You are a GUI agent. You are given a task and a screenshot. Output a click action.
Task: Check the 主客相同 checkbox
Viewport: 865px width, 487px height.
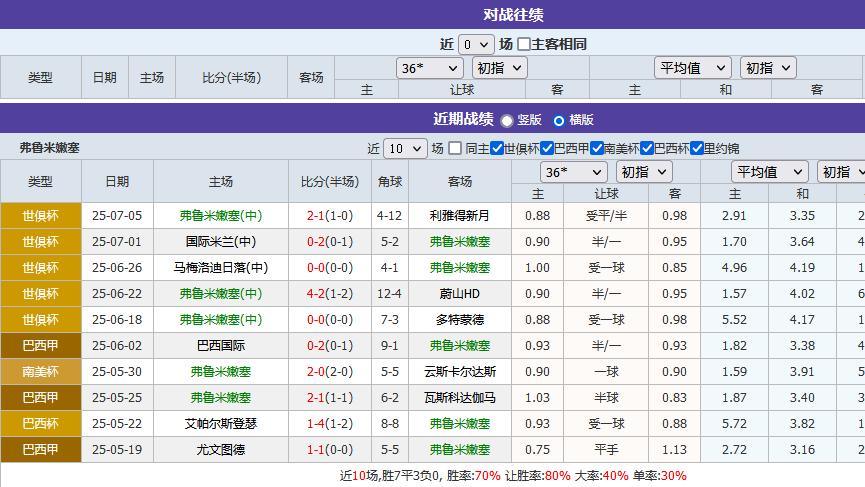tap(524, 44)
